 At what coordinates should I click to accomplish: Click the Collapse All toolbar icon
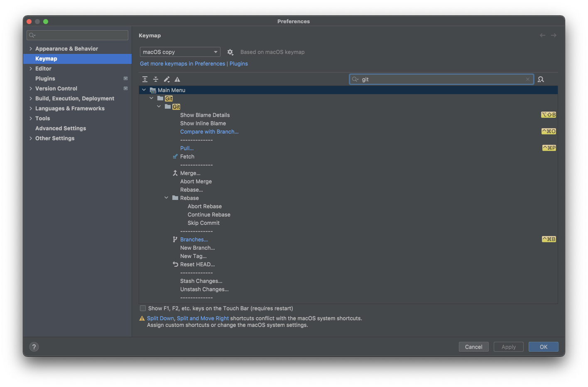pos(156,79)
